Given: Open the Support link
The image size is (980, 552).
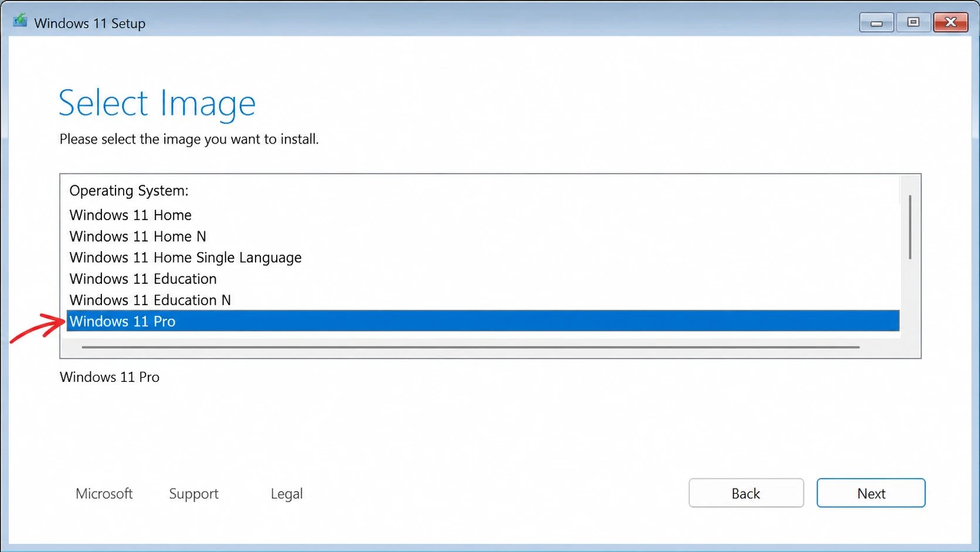Looking at the screenshot, I should click(x=194, y=494).
